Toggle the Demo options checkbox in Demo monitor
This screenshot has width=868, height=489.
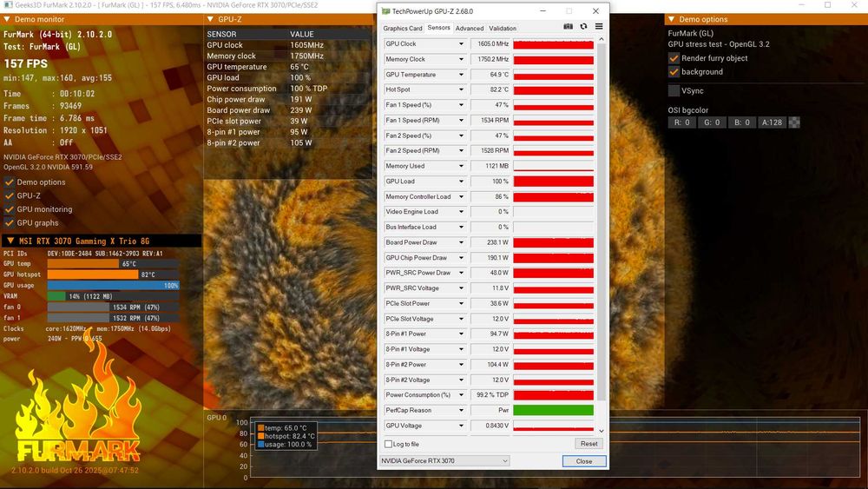[9, 182]
